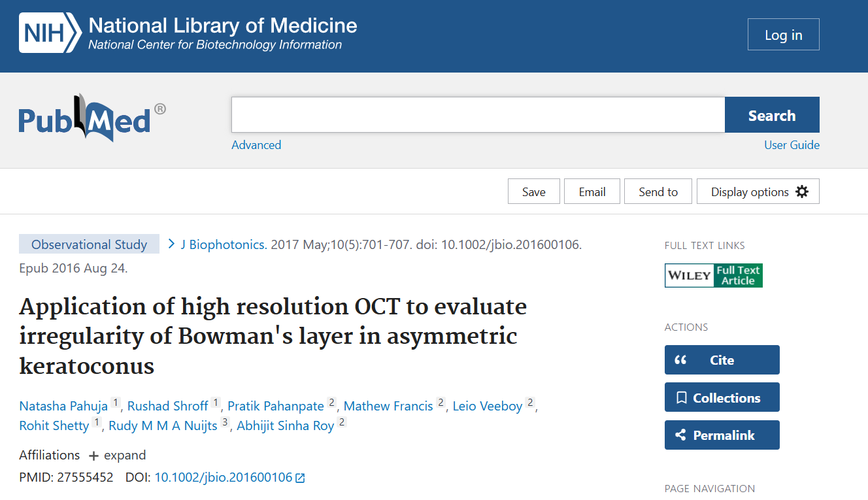This screenshot has width=868, height=500.
Task: Open the Send to dropdown
Action: pyautogui.click(x=658, y=191)
